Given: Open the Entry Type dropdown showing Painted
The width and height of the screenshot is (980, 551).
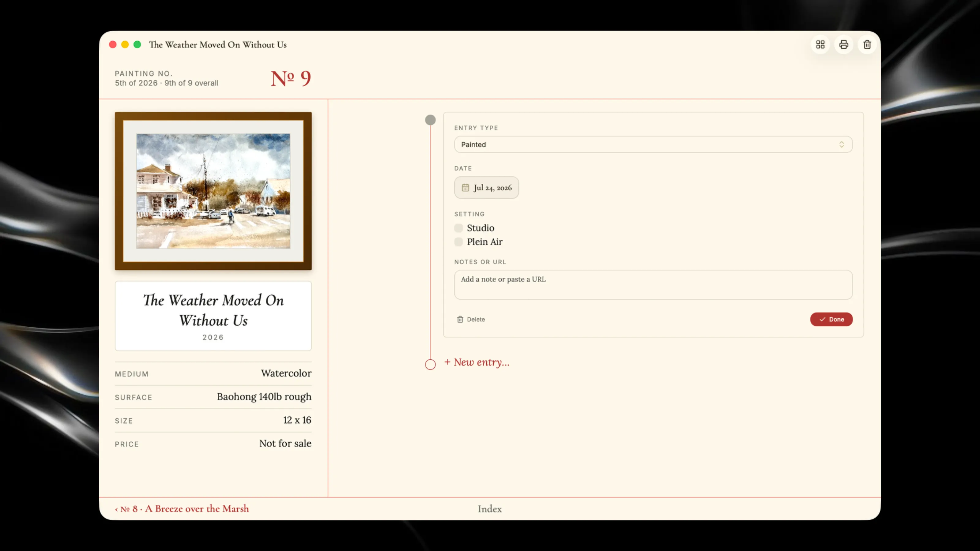Looking at the screenshot, I should click(653, 144).
